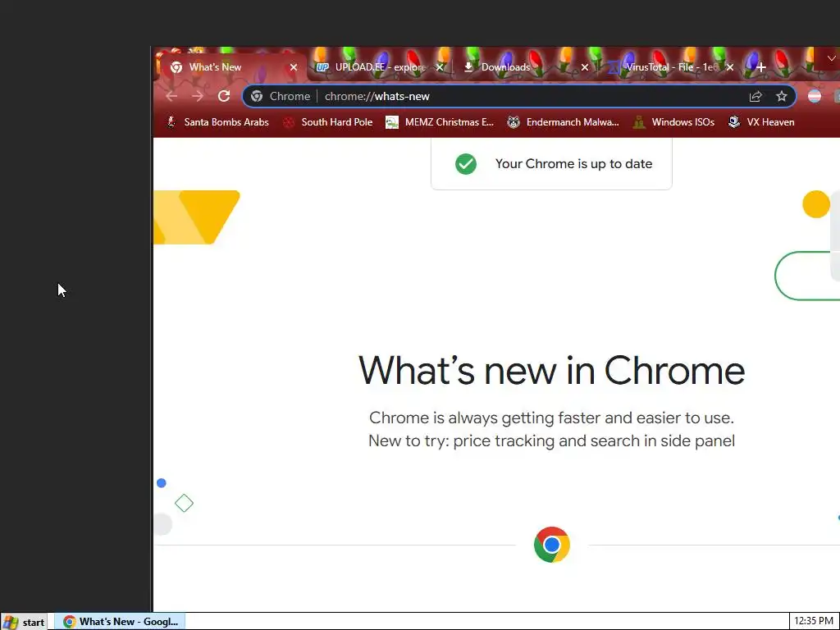The height and width of the screenshot is (630, 840).
Task: Close the Downloads tab
Action: click(585, 67)
